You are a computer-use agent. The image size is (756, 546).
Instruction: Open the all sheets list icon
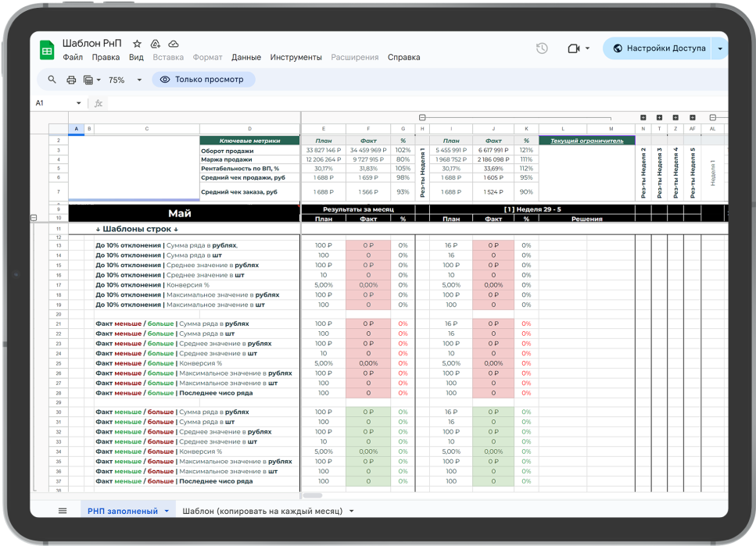[63, 511]
